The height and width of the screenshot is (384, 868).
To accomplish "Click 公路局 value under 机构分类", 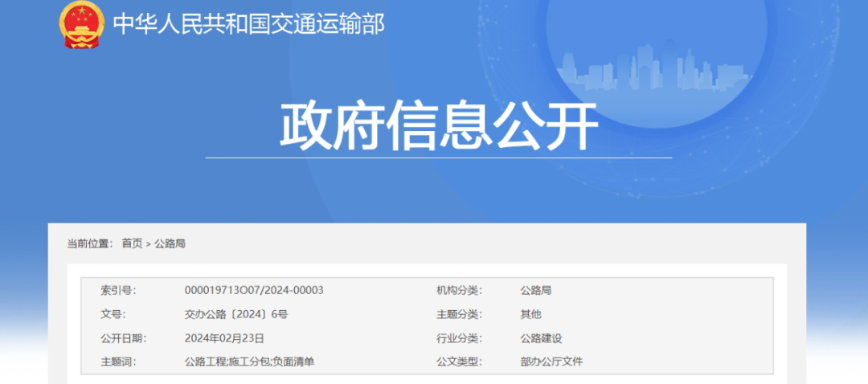I will 535,291.
